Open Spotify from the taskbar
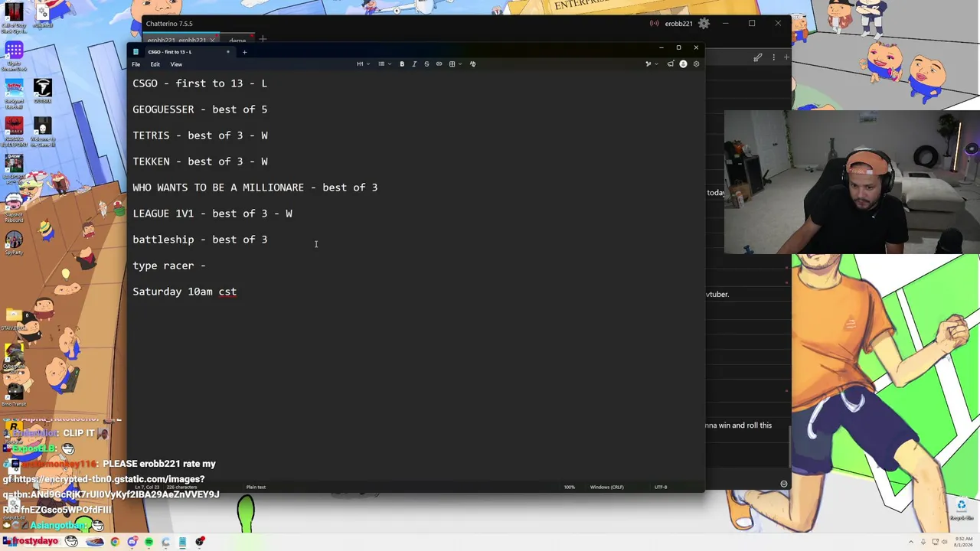980x551 pixels. [x=149, y=542]
